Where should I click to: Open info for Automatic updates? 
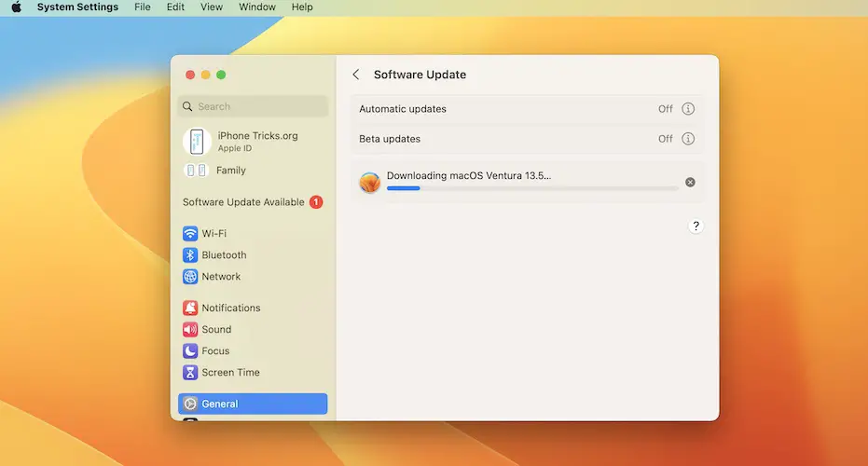tap(688, 109)
